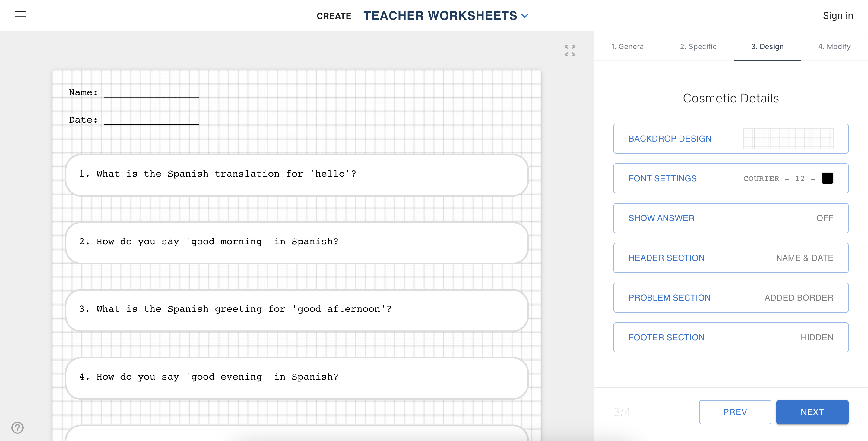Expand the Teacher Worksheets dropdown chevron
Viewport: 868px width, 441px height.
525,16
